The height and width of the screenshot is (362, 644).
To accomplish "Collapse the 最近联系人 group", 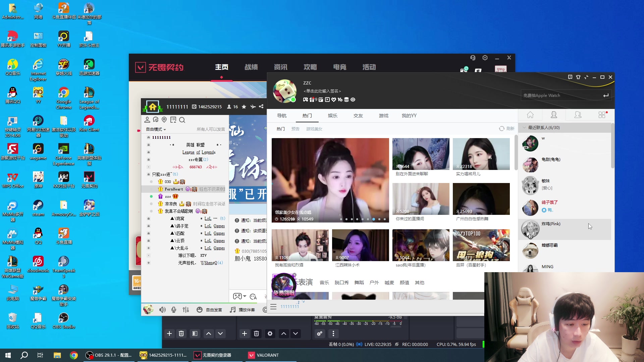I will (x=524, y=128).
